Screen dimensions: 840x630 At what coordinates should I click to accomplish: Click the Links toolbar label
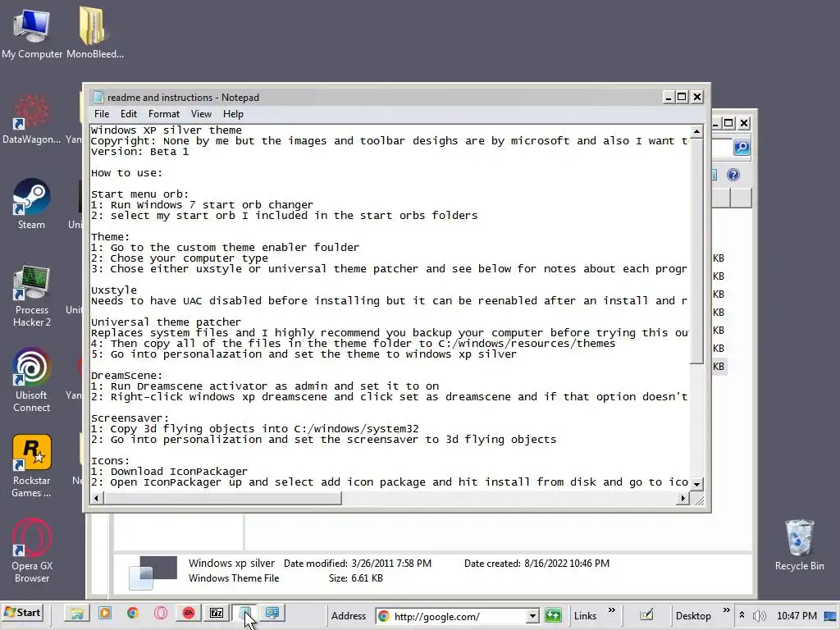(585, 616)
